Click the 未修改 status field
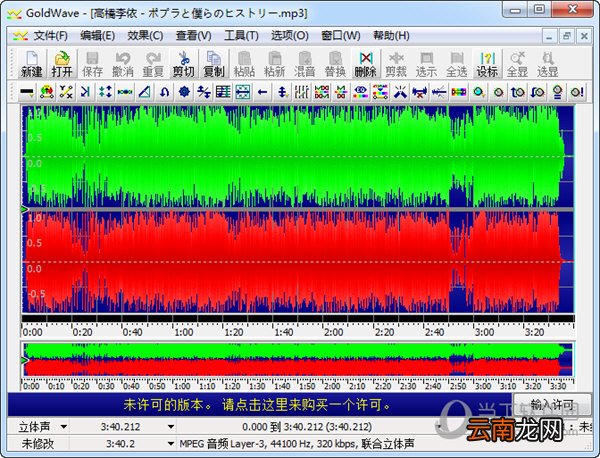This screenshot has width=600, height=458. click(x=38, y=444)
